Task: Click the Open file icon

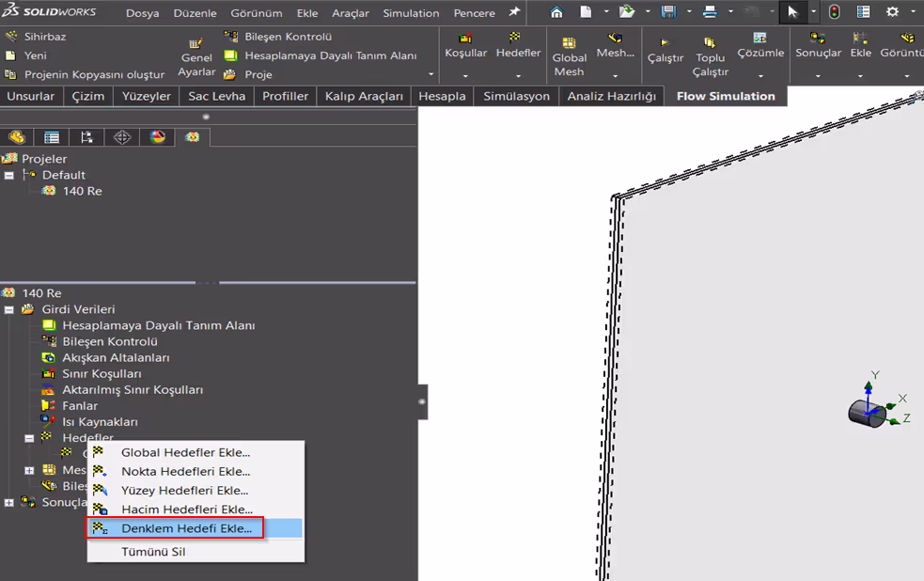Action: (626, 12)
